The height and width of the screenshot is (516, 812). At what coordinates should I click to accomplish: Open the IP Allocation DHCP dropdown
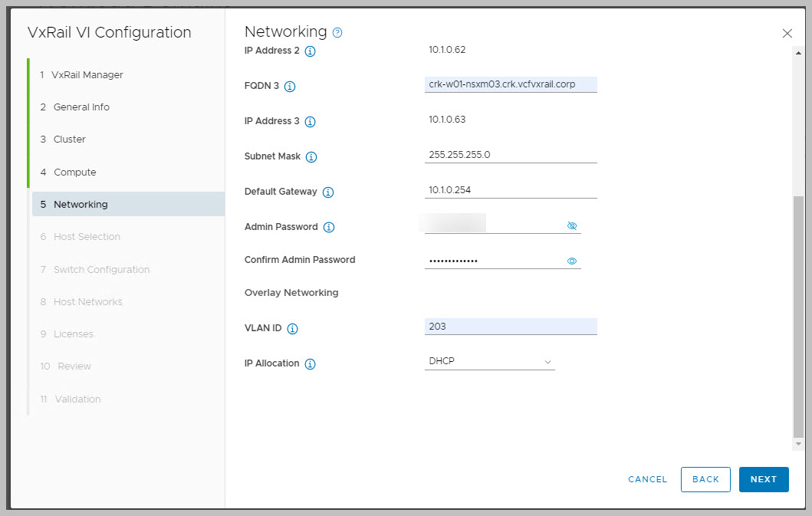pyautogui.click(x=489, y=361)
